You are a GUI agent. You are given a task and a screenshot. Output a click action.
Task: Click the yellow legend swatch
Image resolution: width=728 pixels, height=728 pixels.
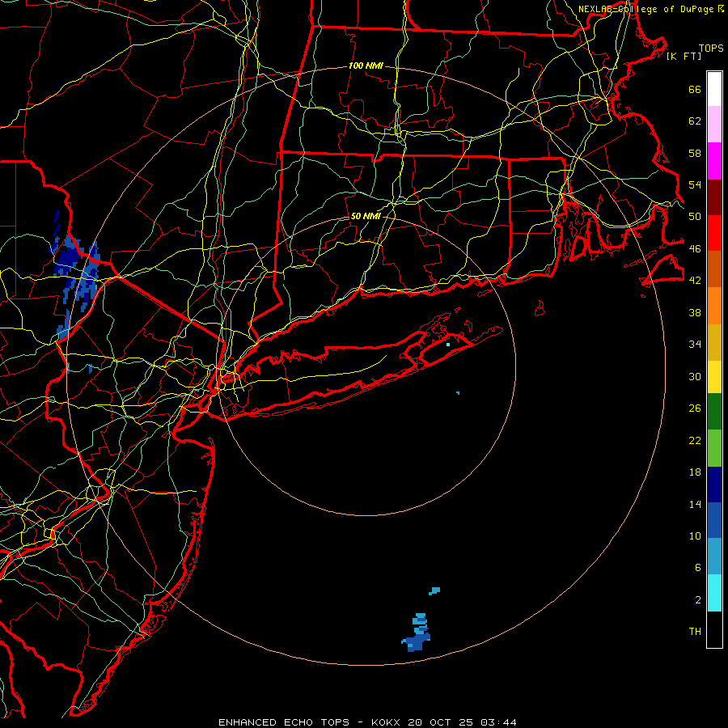coord(714,377)
